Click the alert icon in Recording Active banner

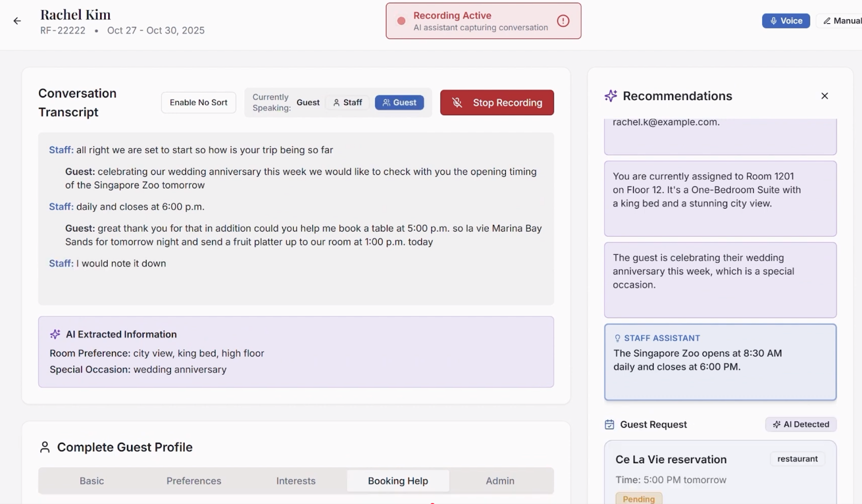pyautogui.click(x=563, y=20)
